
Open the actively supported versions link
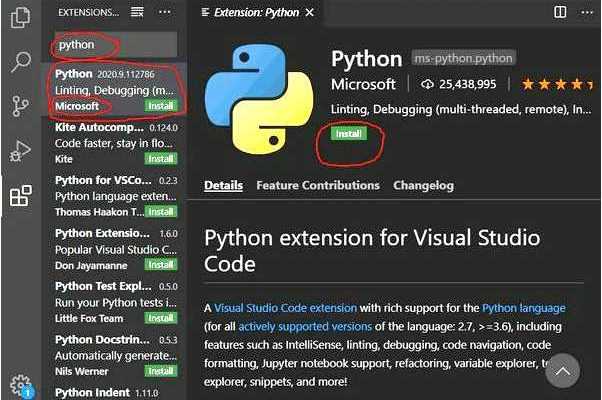click(305, 326)
